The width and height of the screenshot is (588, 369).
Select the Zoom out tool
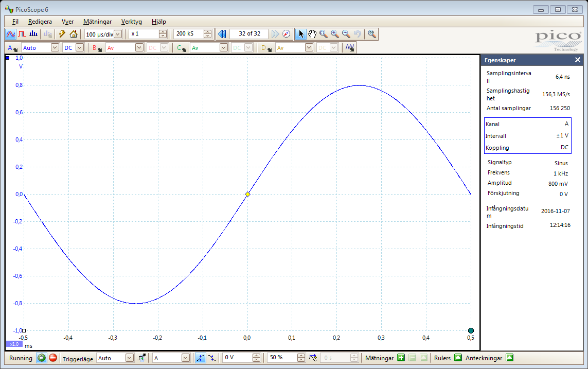pyautogui.click(x=346, y=34)
